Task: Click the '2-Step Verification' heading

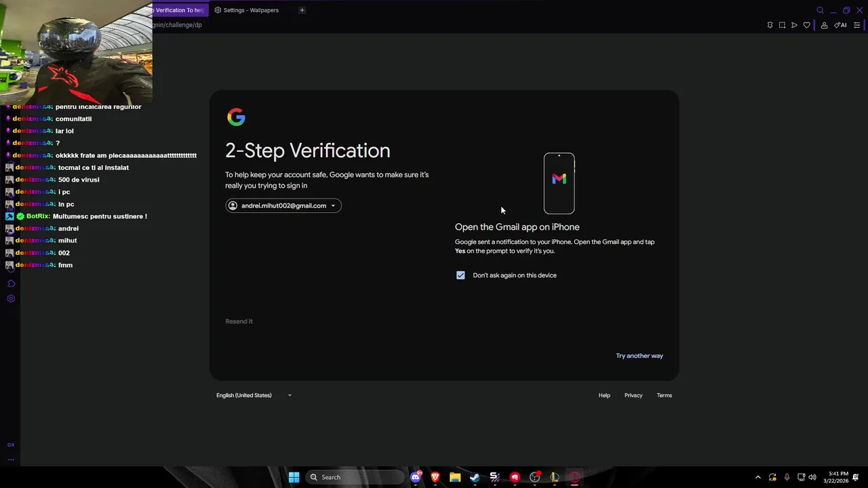Action: 308,150
